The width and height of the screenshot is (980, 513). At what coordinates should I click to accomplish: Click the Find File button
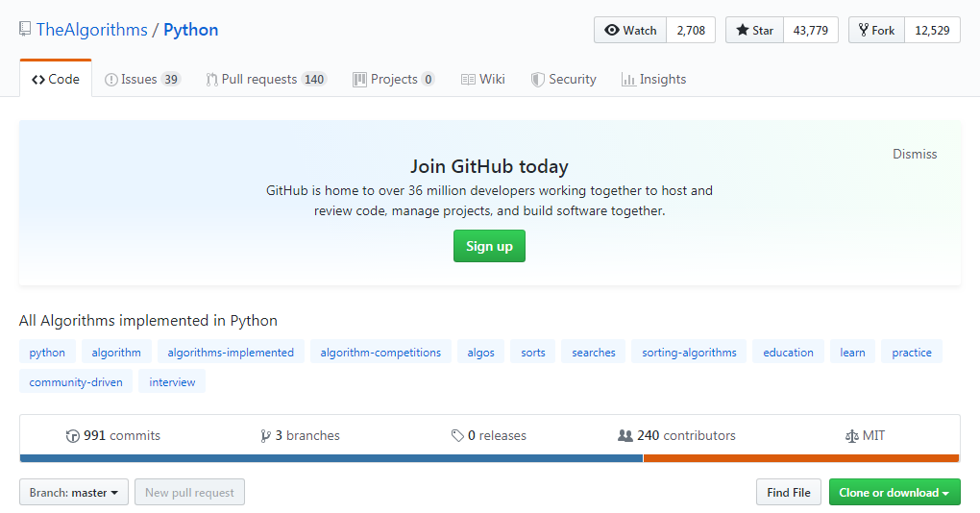tap(789, 492)
